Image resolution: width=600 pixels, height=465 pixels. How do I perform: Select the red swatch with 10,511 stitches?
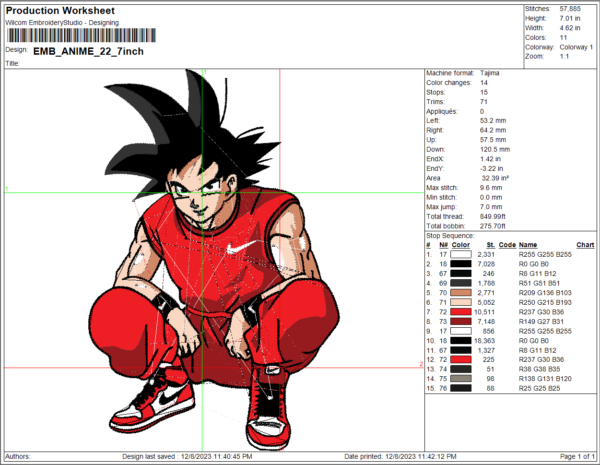click(x=461, y=312)
